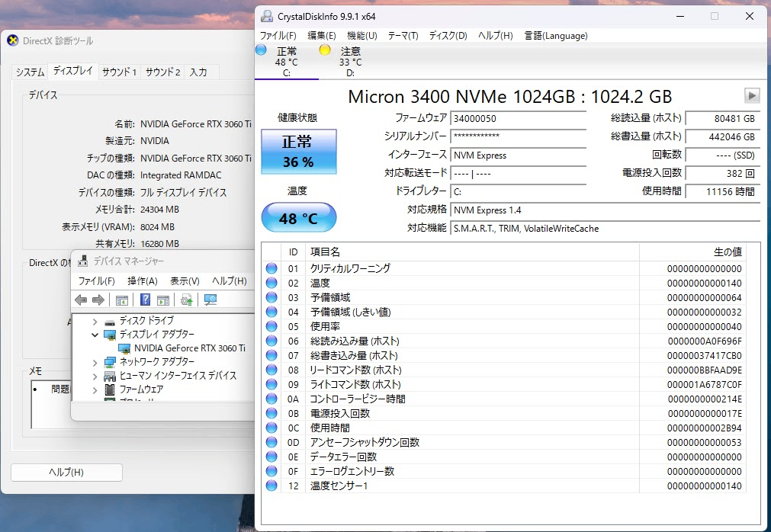Click 生の値 column header in SMART table
Viewport: 771px width, 532px height.
tap(692, 252)
